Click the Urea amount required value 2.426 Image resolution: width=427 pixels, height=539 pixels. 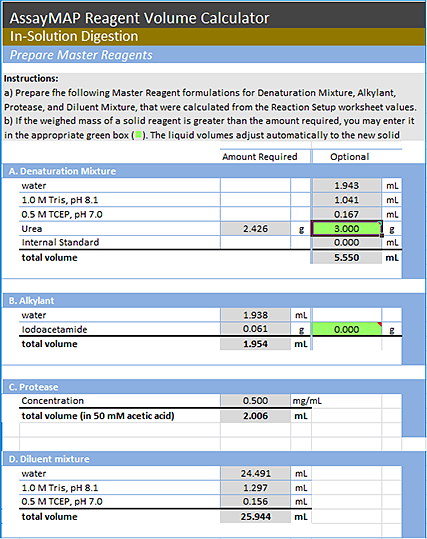pyautogui.click(x=255, y=229)
